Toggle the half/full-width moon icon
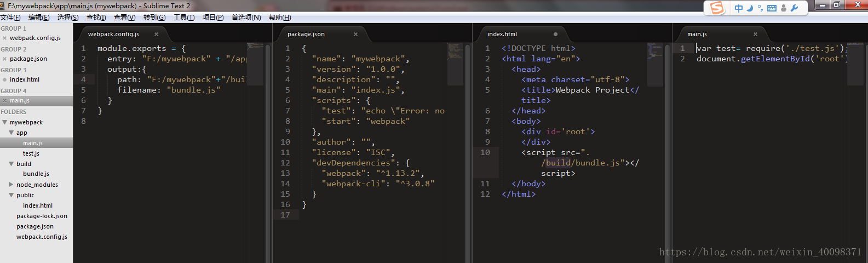The height and width of the screenshot is (263, 868). [x=750, y=8]
